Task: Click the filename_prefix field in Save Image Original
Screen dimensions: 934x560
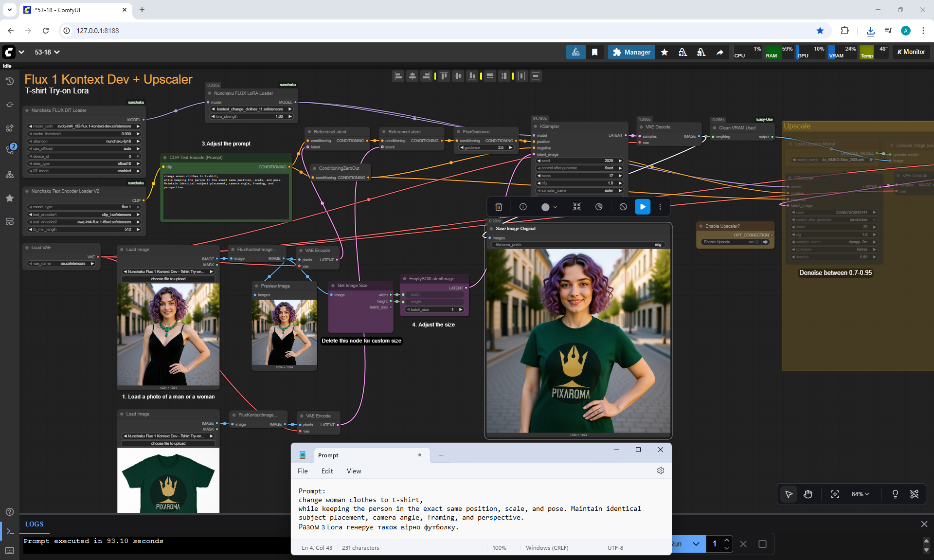Action: point(578,245)
